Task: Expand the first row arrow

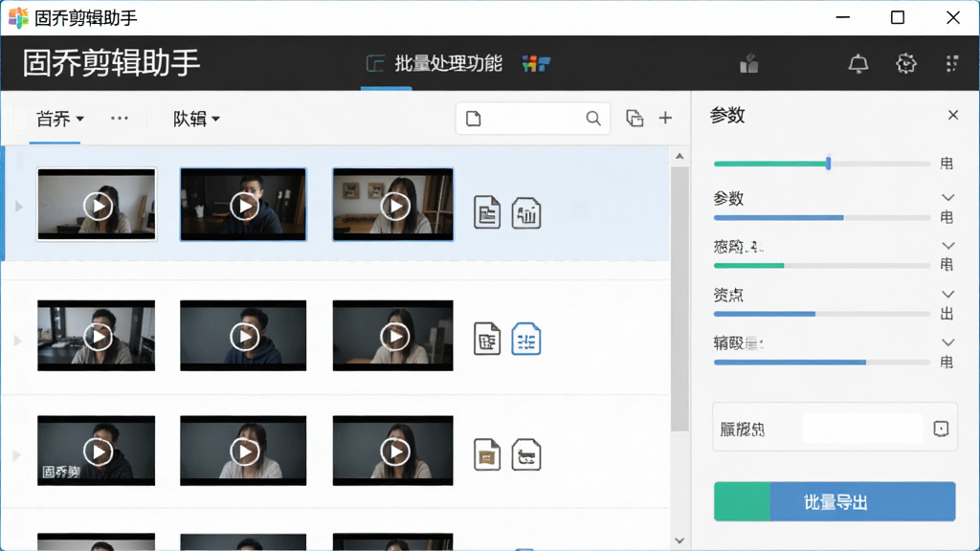Action: pos(19,207)
